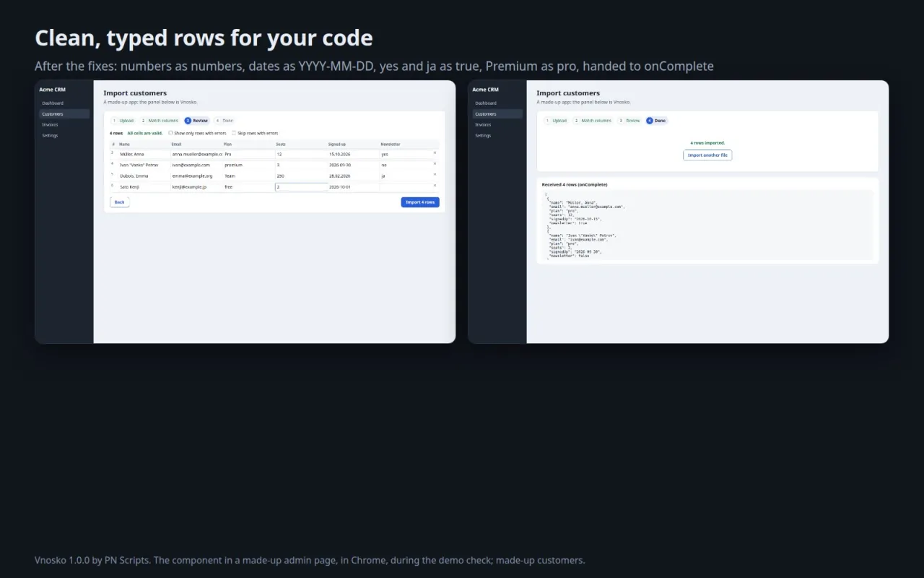This screenshot has height=578, width=924.
Task: Edit the Name cell 'Dubois, Emma'
Action: 144,176
